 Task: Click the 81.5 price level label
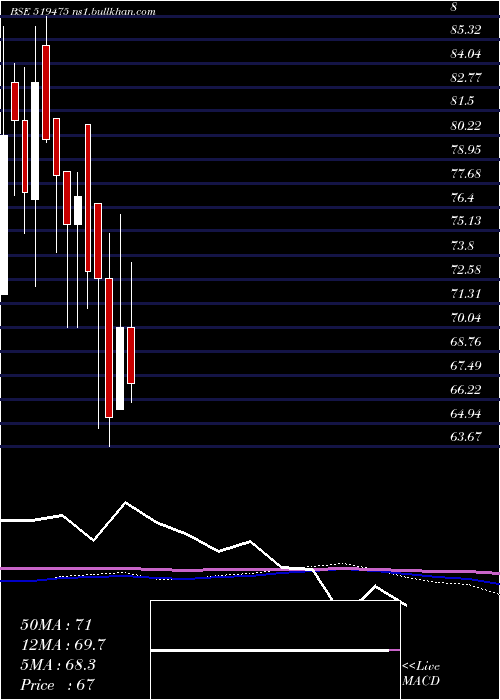tap(462, 101)
